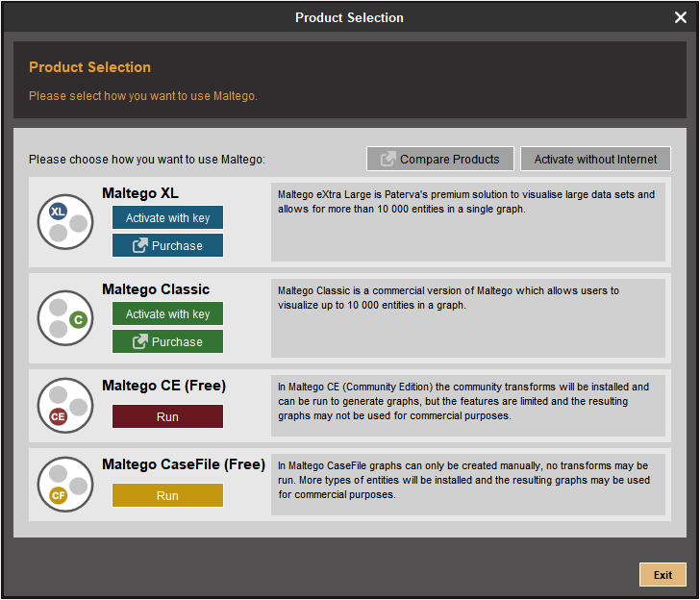Activate Maltego Classic with key
The height and width of the screenshot is (600, 700).
pos(167,313)
